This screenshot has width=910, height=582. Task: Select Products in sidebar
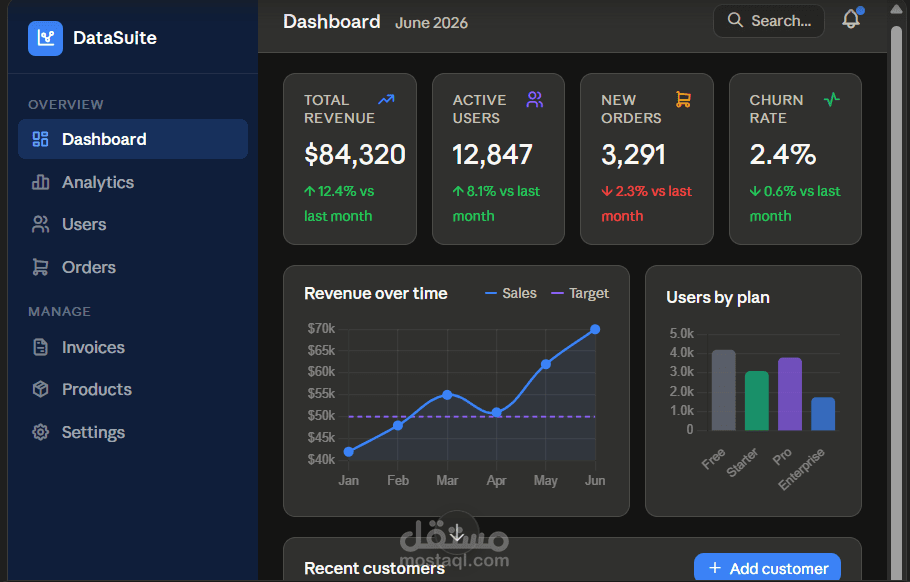click(133, 389)
